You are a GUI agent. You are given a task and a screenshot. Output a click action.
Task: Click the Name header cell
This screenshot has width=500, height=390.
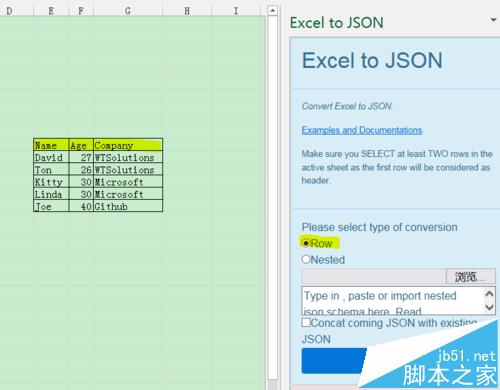[x=51, y=145]
